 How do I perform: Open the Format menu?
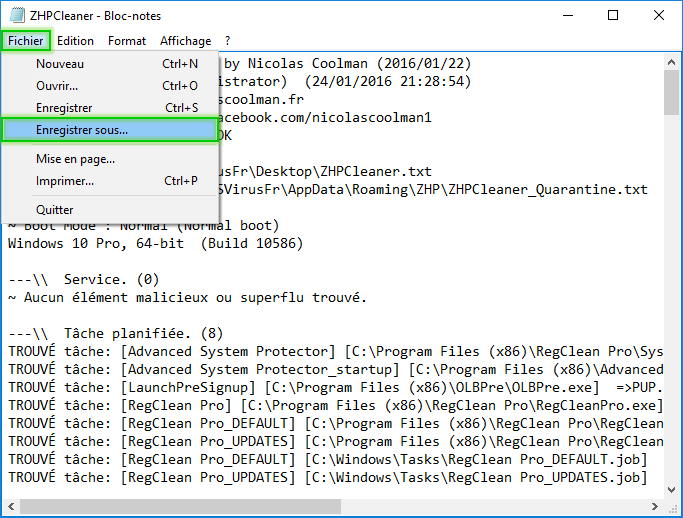click(x=127, y=41)
